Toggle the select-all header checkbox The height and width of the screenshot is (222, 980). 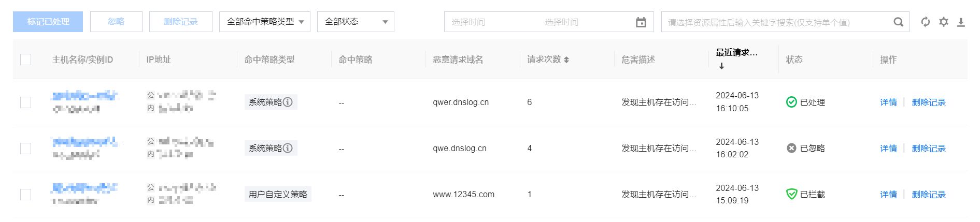click(26, 60)
